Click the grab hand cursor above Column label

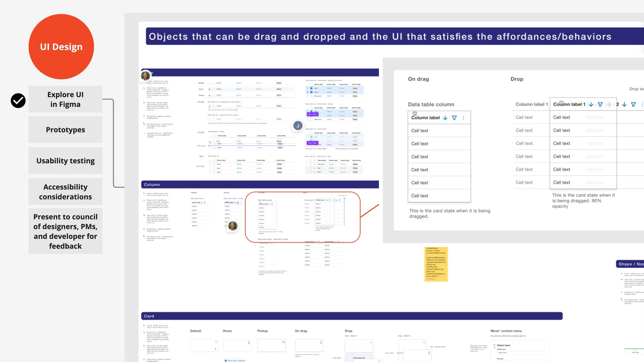415,114
